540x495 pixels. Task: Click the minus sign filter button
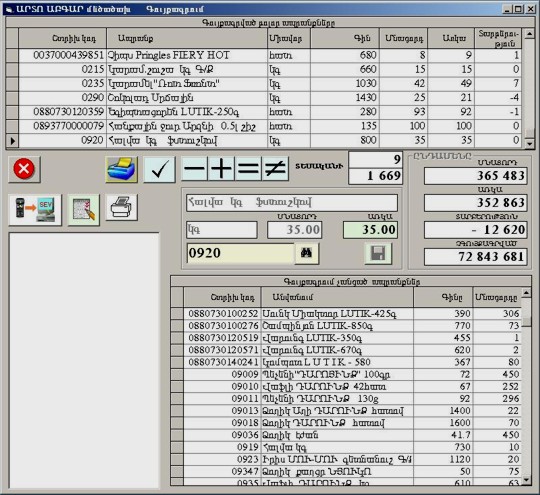tap(195, 168)
